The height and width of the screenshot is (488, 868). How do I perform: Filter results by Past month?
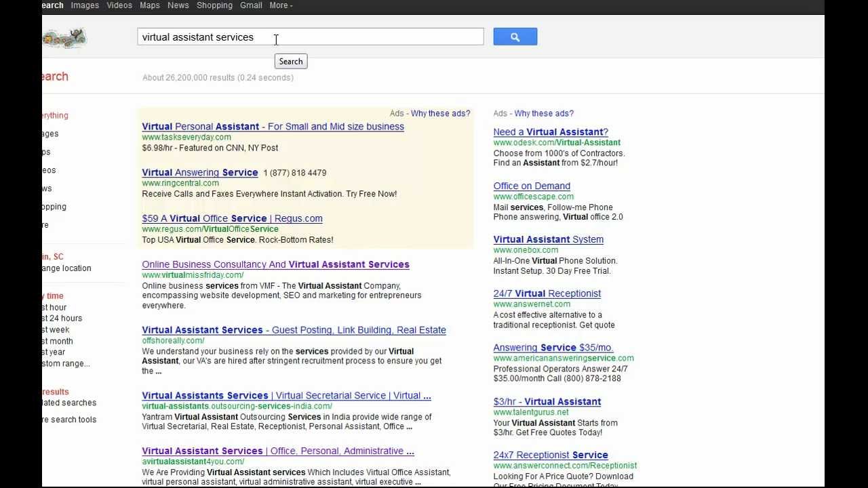(58, 342)
